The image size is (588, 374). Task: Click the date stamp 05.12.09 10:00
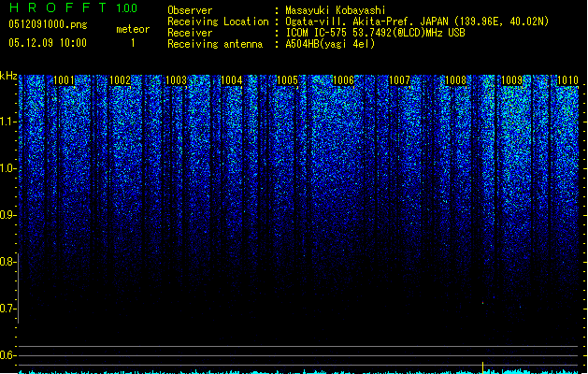tap(48, 43)
